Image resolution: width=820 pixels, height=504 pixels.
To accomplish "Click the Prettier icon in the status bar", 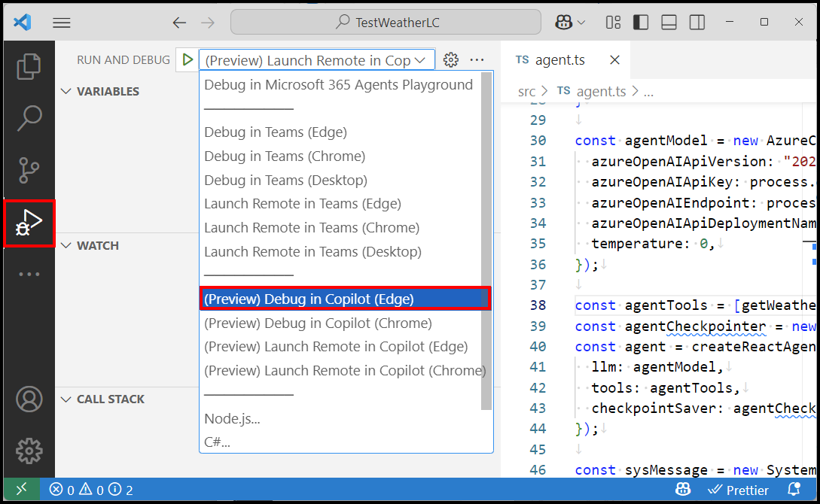I will (x=739, y=490).
